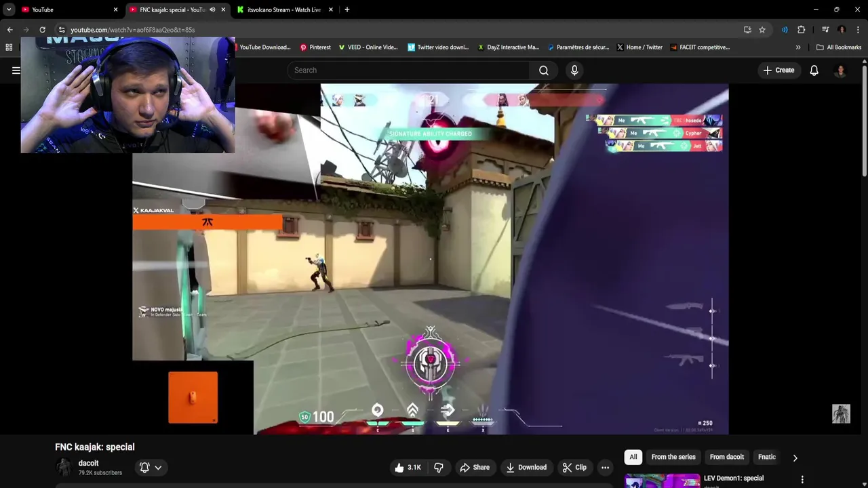Image resolution: width=868 pixels, height=488 pixels.
Task: Go back to previous page
Action: 9,30
